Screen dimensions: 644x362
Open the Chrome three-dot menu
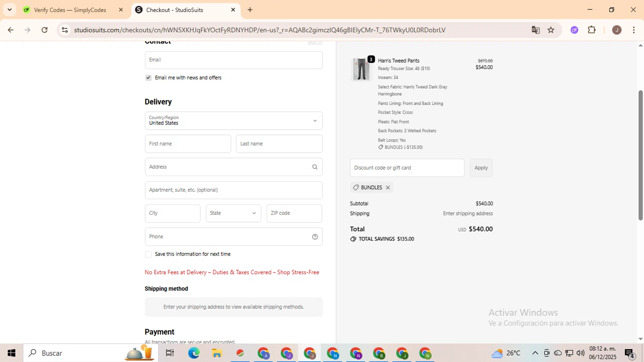click(x=634, y=30)
